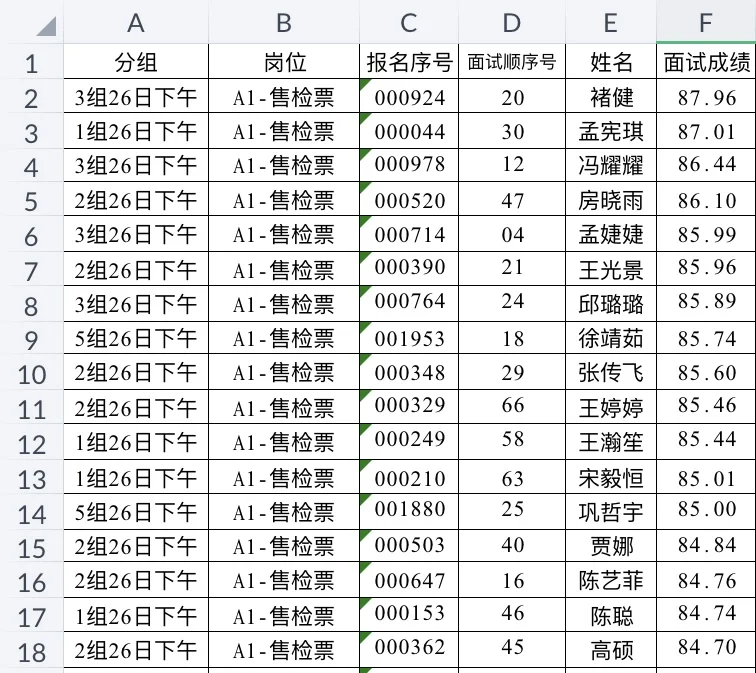Select cell with name 巩哲宇
Viewport: 756px width, 673px height.
[611, 511]
